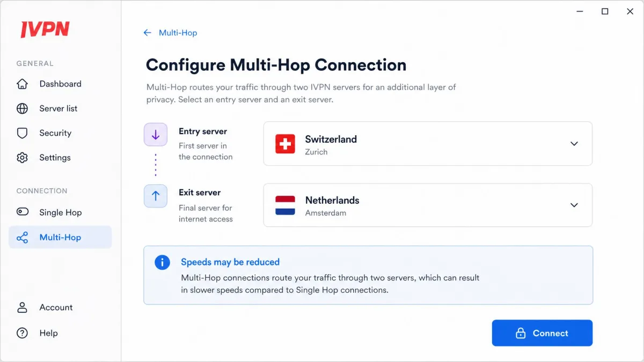Select Multi-Hop in the sidebar

[x=60, y=237]
